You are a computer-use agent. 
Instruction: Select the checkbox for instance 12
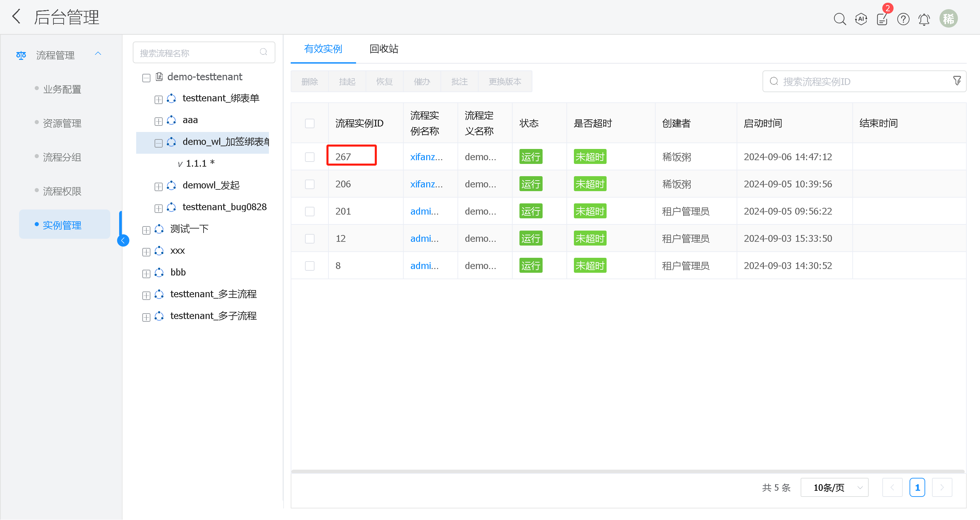tap(310, 238)
